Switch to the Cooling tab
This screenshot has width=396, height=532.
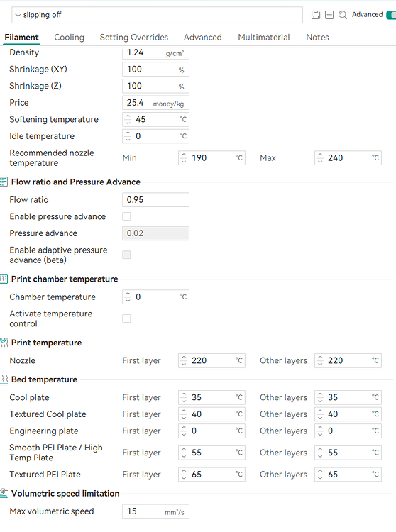click(70, 38)
